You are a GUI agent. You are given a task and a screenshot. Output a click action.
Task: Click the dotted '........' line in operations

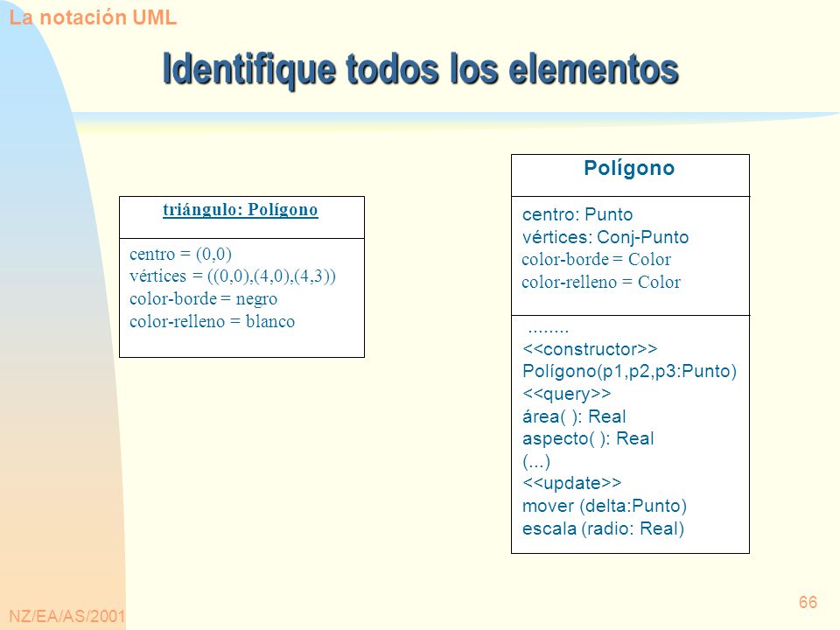[548, 331]
